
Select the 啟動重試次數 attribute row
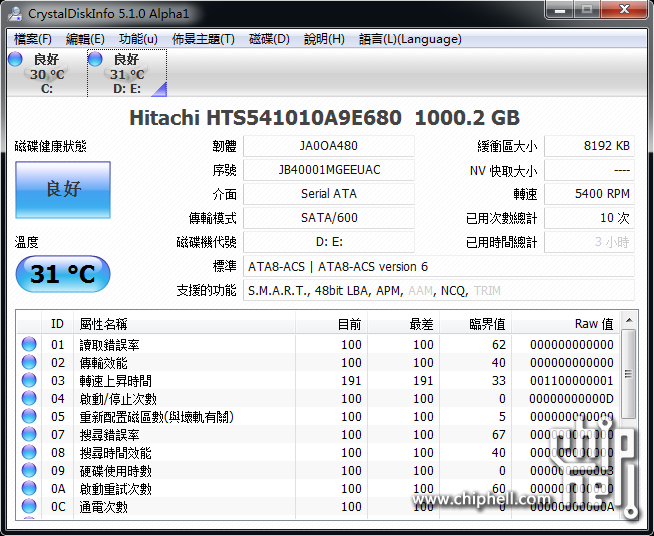318,488
